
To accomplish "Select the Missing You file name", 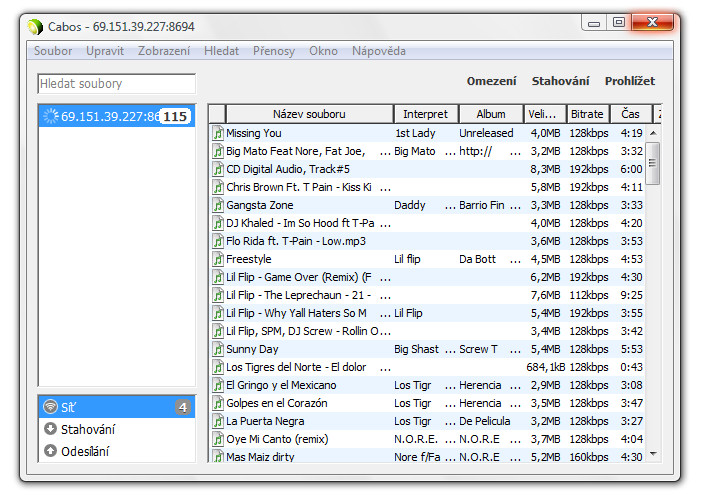I will pyautogui.click(x=254, y=133).
